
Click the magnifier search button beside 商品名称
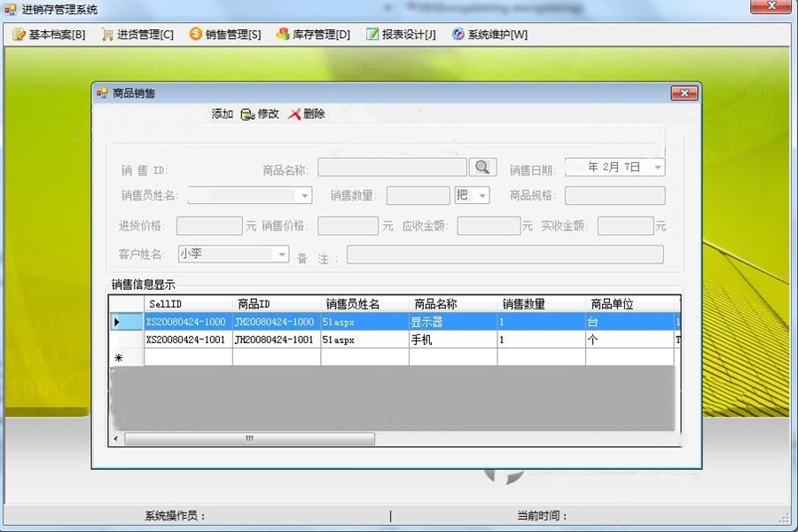(482, 167)
